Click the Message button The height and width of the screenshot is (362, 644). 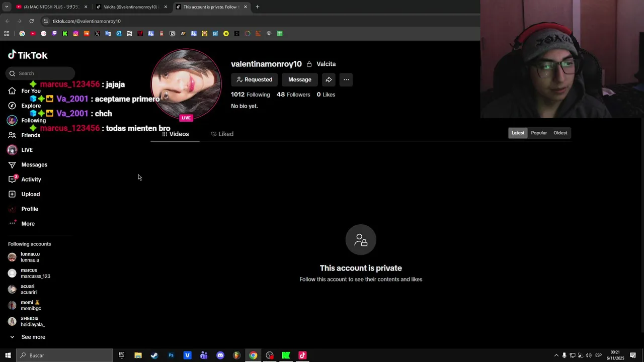(300, 79)
